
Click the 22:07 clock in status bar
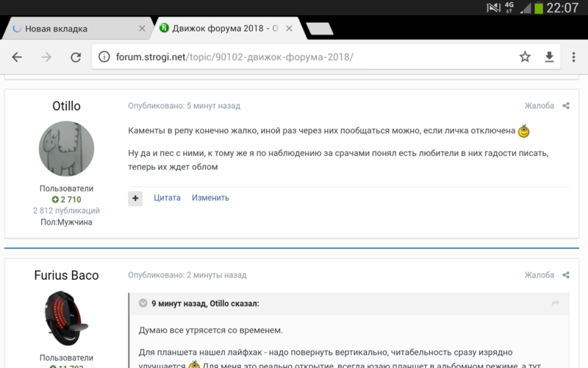tap(562, 7)
